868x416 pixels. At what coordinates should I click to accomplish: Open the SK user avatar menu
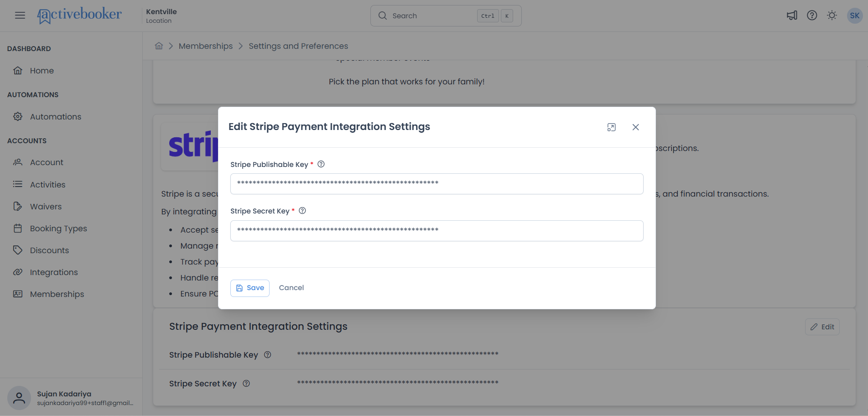click(855, 16)
